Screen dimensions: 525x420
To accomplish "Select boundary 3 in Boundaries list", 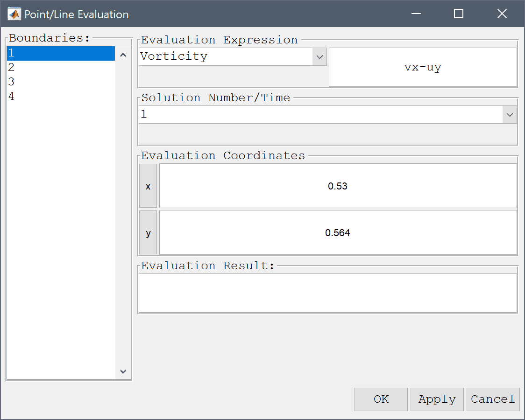I will pyautogui.click(x=61, y=82).
